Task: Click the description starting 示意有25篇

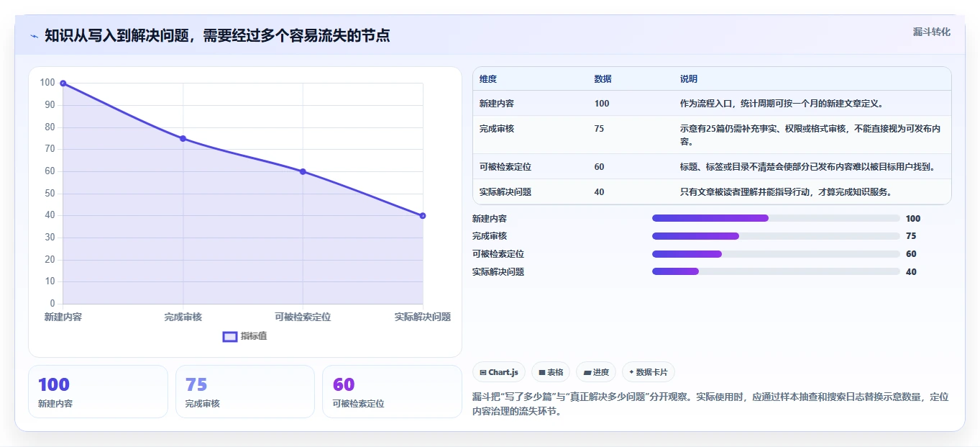Action: 810,135
